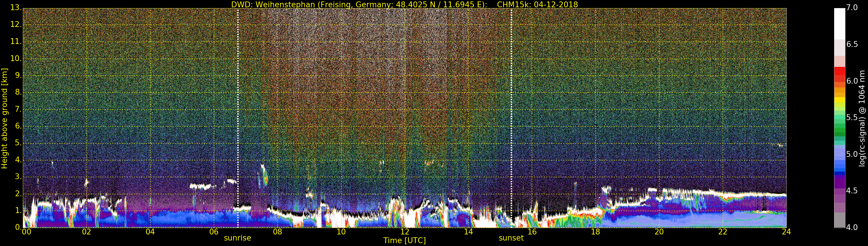The width and height of the screenshot is (868, 246).
Task: Click height axis tick label '8.'
Action: pos(18,92)
